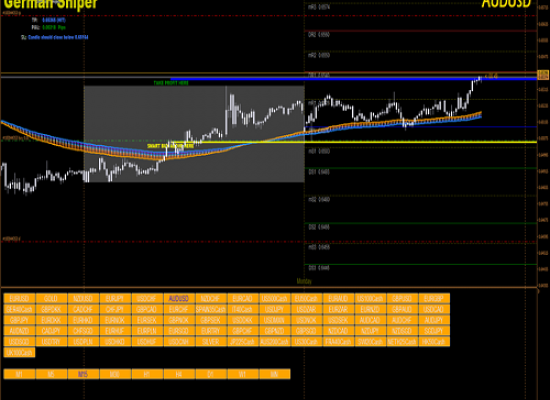Screen dimensions: 550x400
Task: Switch chart to USDJPY
Action: (275, 309)
